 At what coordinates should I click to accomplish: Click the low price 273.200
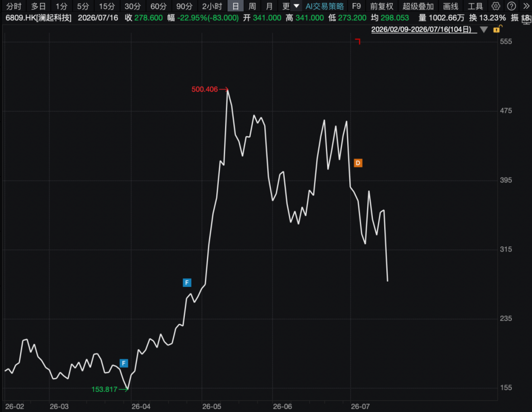pyautogui.click(x=352, y=18)
